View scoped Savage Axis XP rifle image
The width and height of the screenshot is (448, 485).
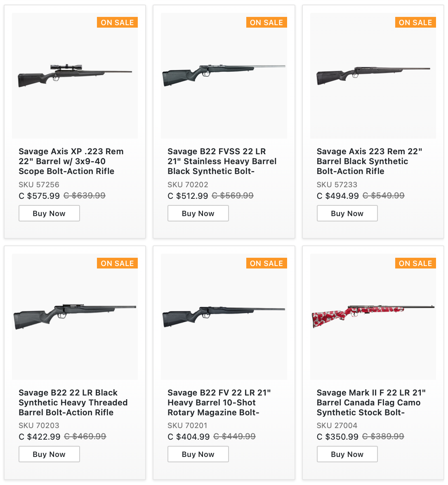(x=75, y=76)
